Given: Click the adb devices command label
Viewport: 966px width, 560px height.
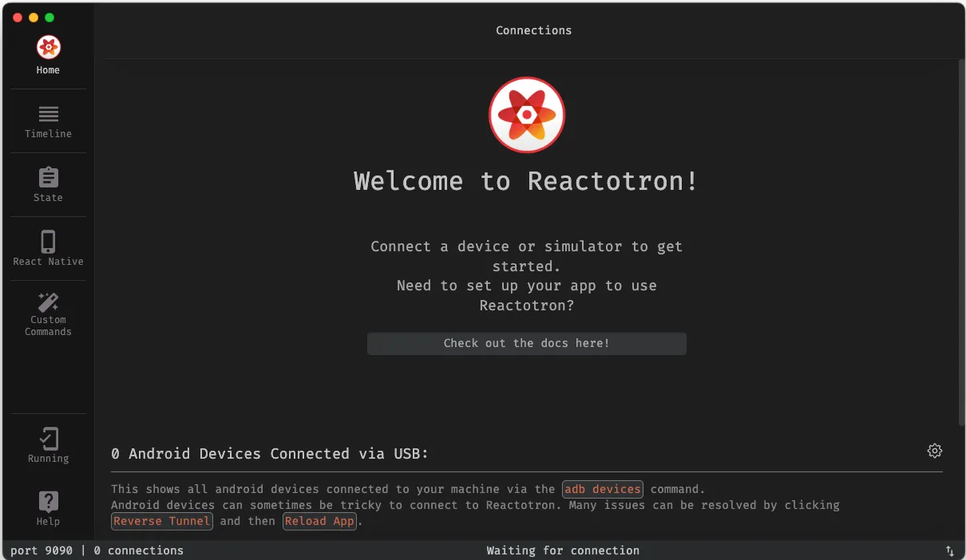Looking at the screenshot, I should [603, 489].
